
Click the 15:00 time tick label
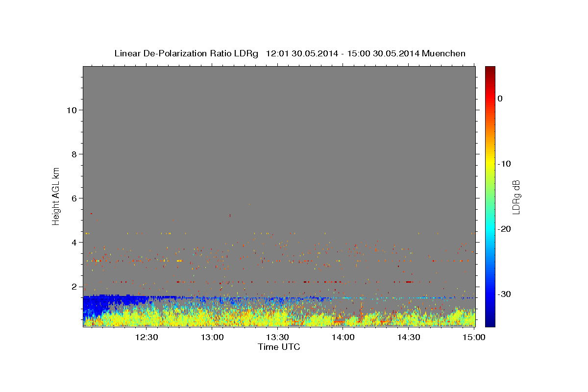click(473, 338)
